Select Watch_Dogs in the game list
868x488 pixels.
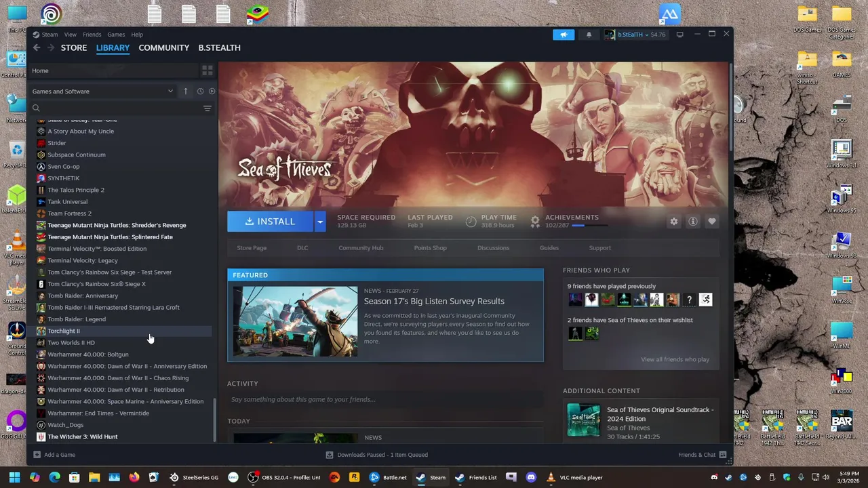point(123,425)
